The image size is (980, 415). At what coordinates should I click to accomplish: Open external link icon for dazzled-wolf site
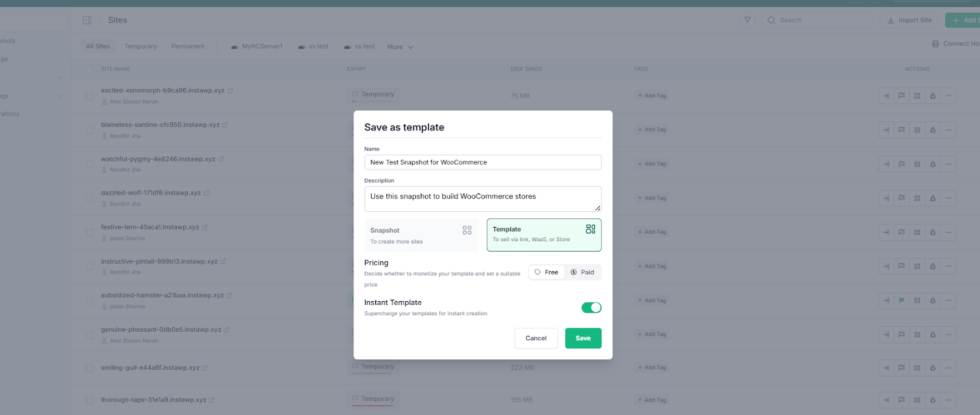pyautogui.click(x=206, y=193)
